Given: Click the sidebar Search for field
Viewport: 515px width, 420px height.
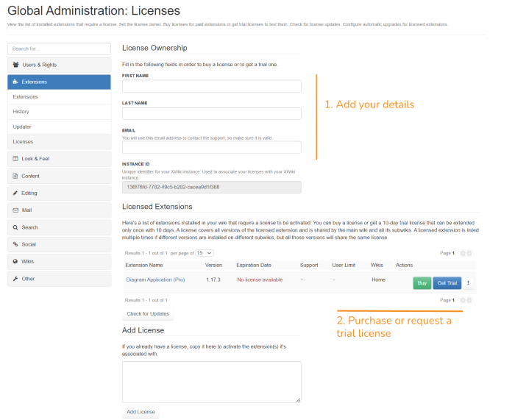Looking at the screenshot, I should pyautogui.click(x=59, y=49).
